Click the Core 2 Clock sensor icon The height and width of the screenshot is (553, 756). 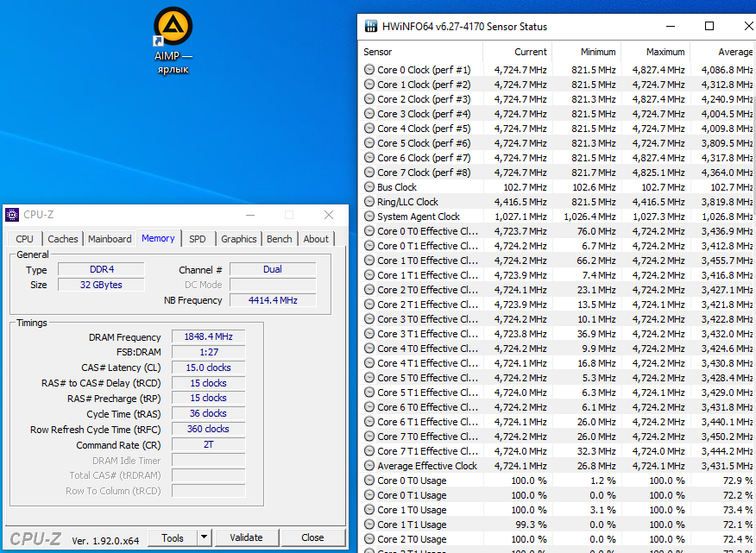369,99
